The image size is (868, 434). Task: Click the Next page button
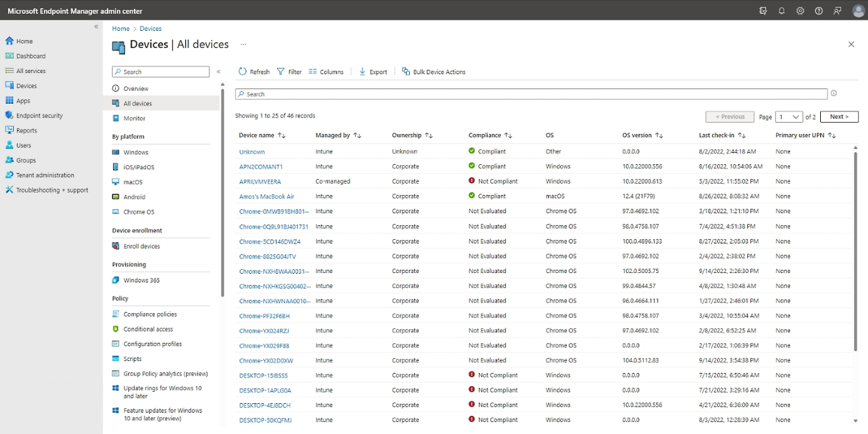click(x=839, y=117)
